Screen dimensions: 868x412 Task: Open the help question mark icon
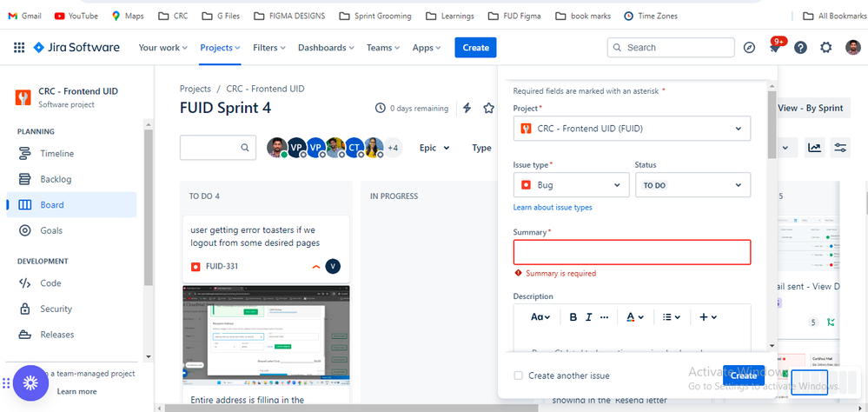(x=800, y=48)
